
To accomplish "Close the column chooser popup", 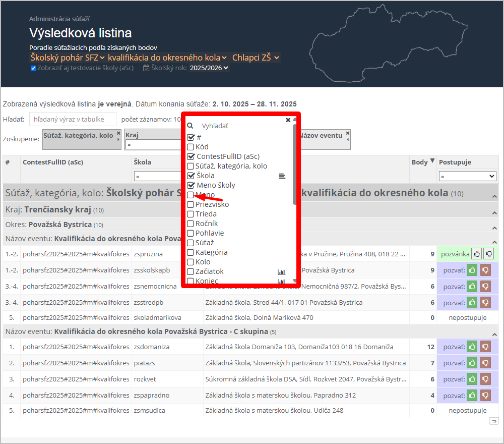I will (288, 120).
